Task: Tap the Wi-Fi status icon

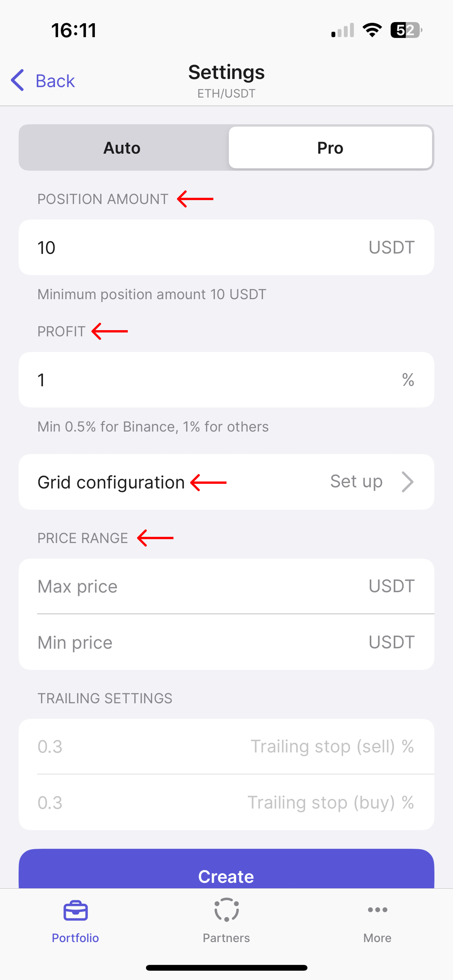Action: pyautogui.click(x=372, y=30)
